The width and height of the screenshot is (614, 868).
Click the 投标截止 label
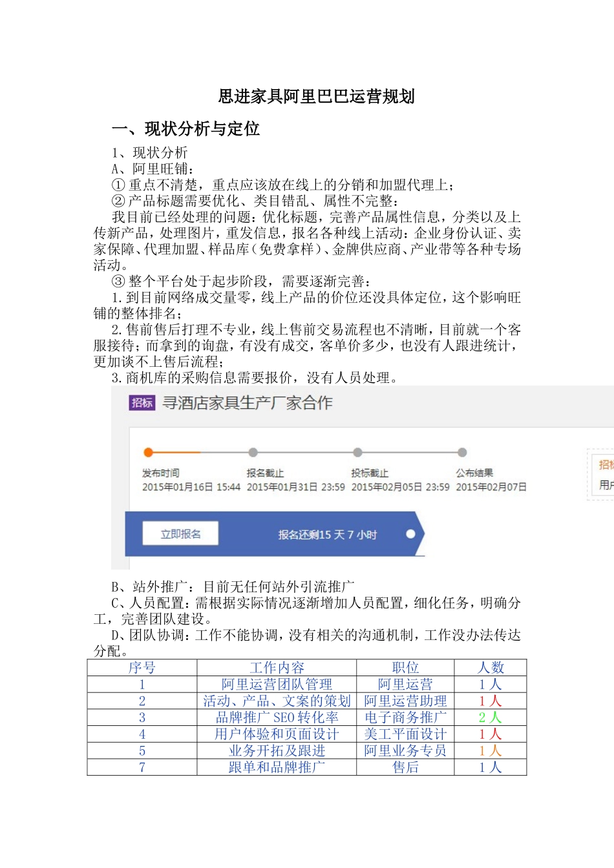(370, 473)
